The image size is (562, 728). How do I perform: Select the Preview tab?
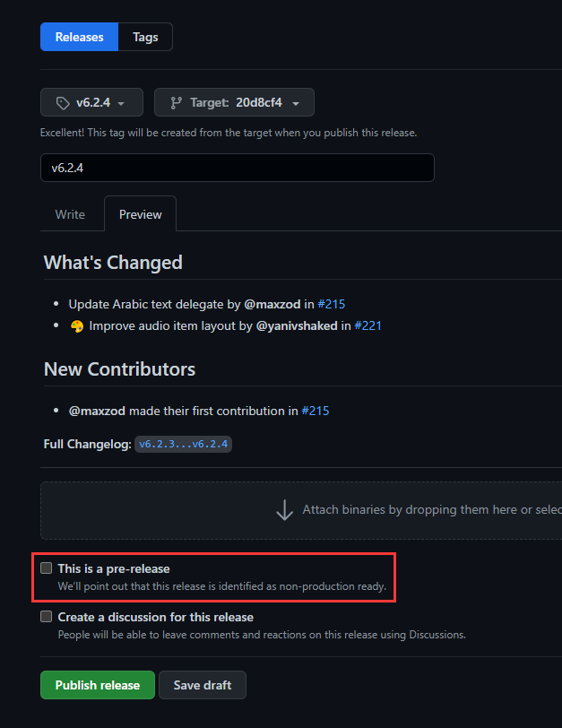pyautogui.click(x=141, y=214)
